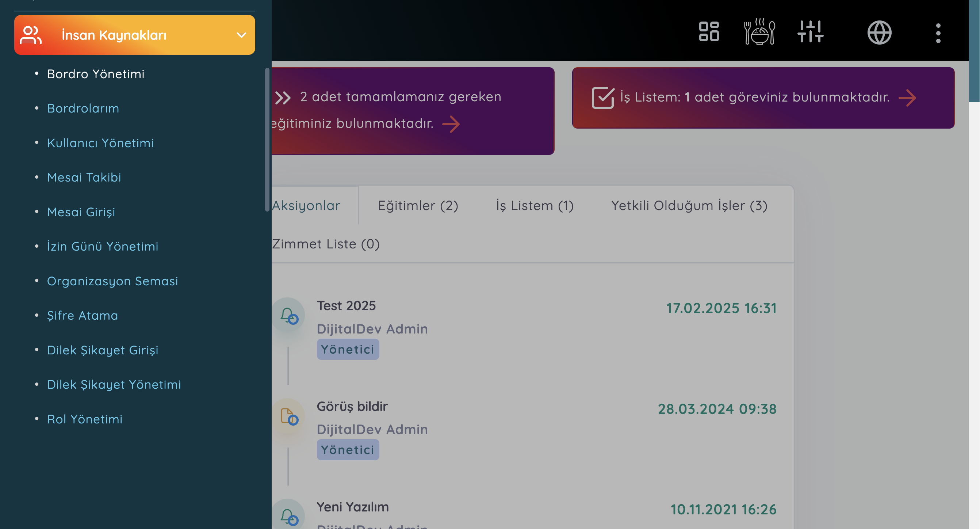Open Bordro Yönetimi in sidebar
The width and height of the screenshot is (980, 529).
point(96,74)
